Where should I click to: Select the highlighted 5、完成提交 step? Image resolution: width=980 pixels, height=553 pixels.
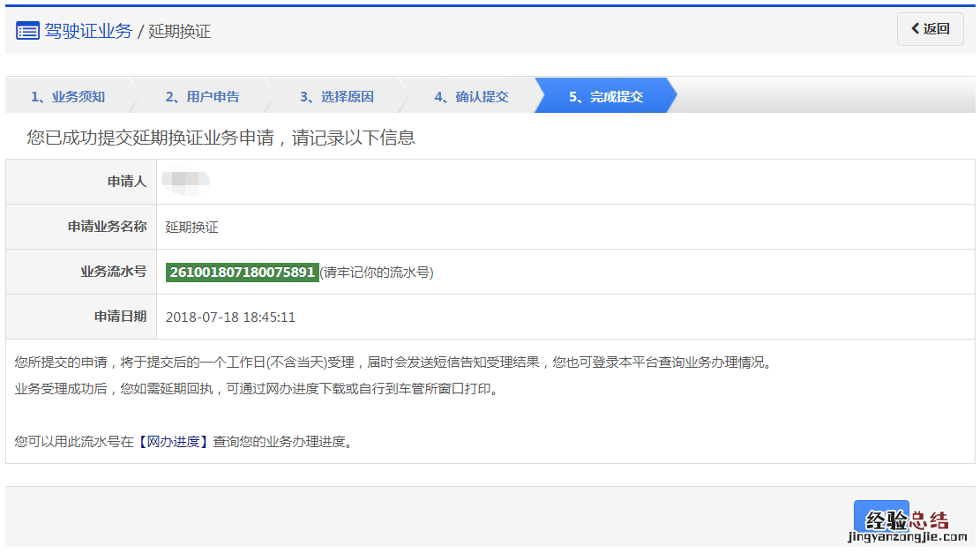(x=609, y=96)
